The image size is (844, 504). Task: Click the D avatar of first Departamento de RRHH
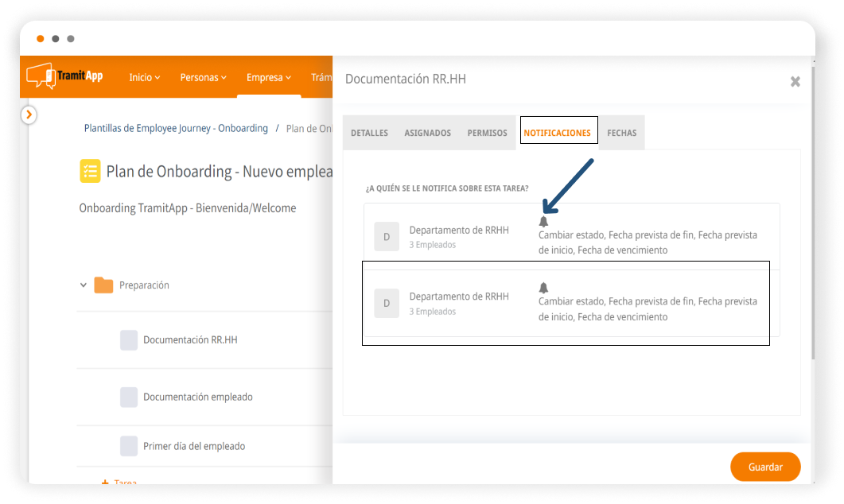(387, 237)
